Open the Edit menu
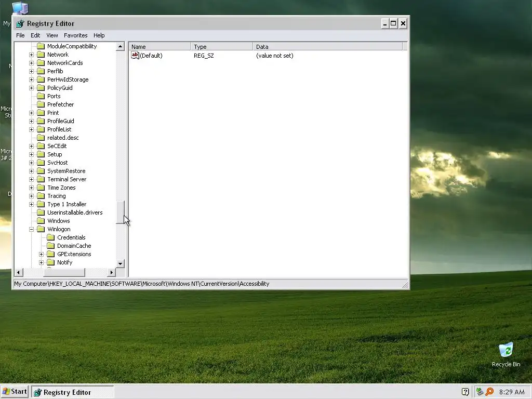This screenshot has width=532, height=399. click(x=35, y=35)
